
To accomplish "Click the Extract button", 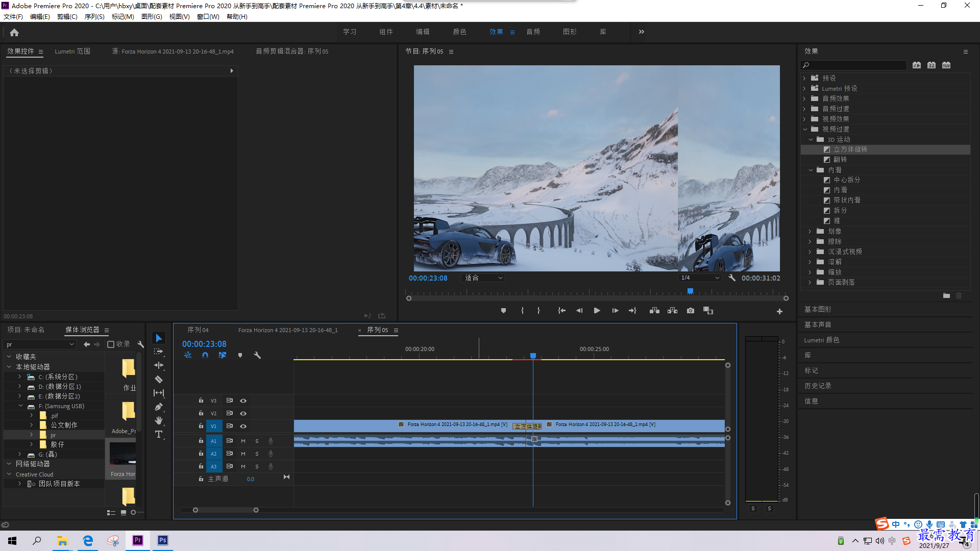I will point(672,311).
